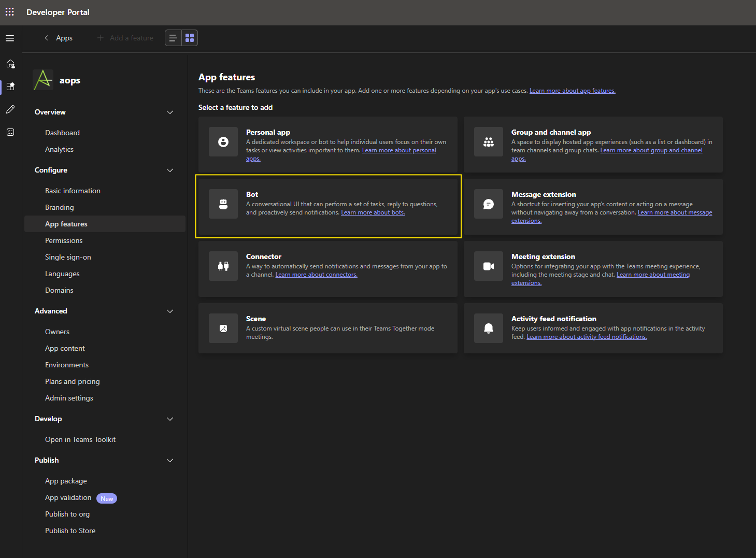Select App features in sidebar
756x558 pixels.
105,224
